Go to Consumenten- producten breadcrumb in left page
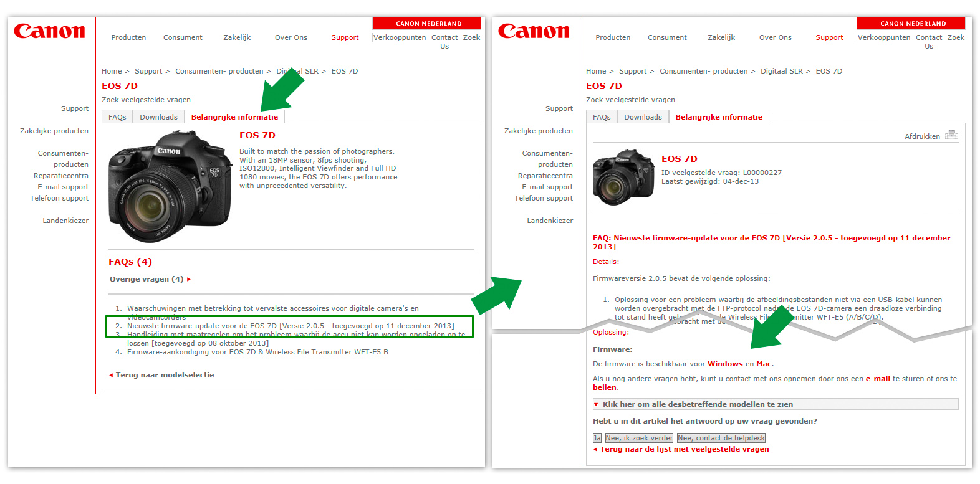This screenshot has height=484, width=980. pyautogui.click(x=219, y=71)
